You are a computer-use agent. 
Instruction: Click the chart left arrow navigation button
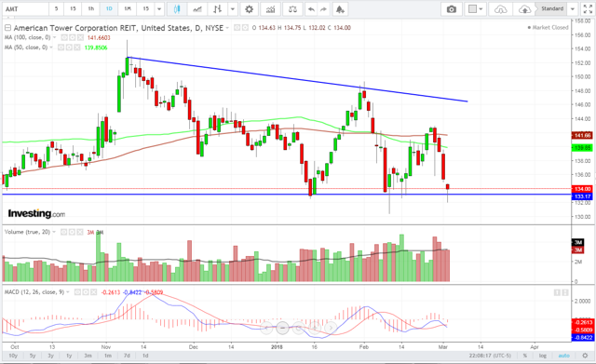click(x=266, y=327)
